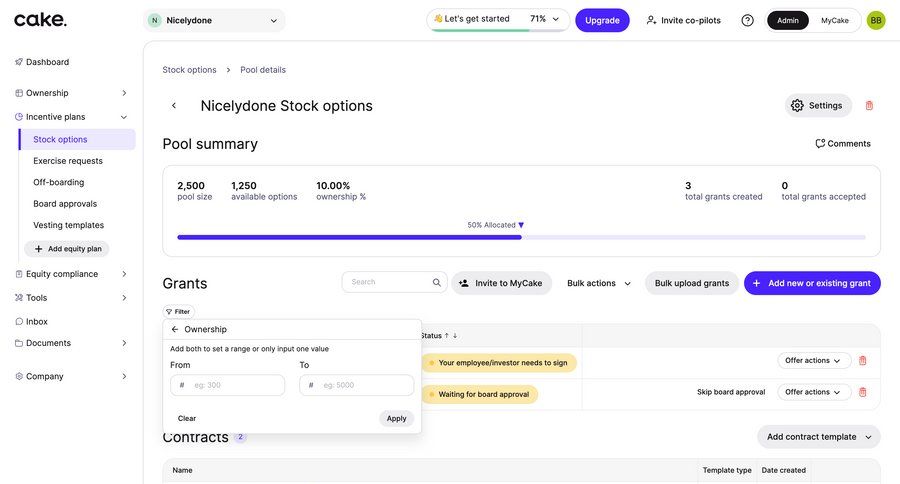The image size is (900, 484).
Task: Delete pool using red trash icon near Settings
Action: [x=869, y=105]
